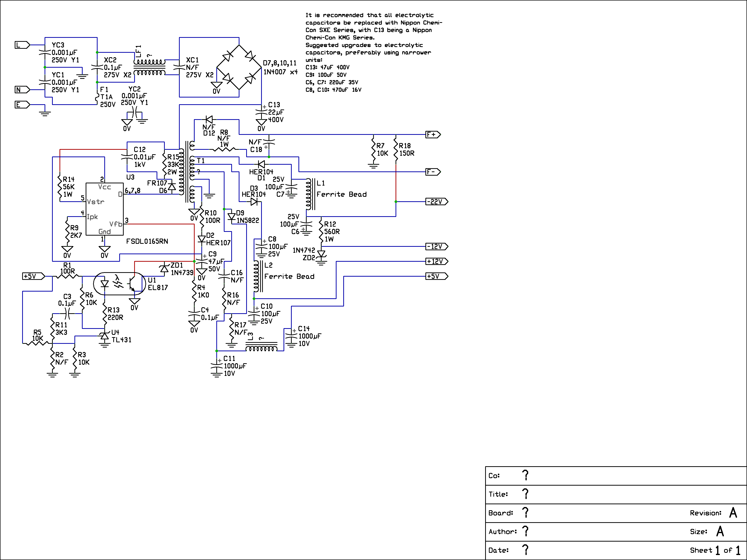Select the C14 1000µF capacitor symbol
Screen dimensions: 747x560
click(291, 336)
